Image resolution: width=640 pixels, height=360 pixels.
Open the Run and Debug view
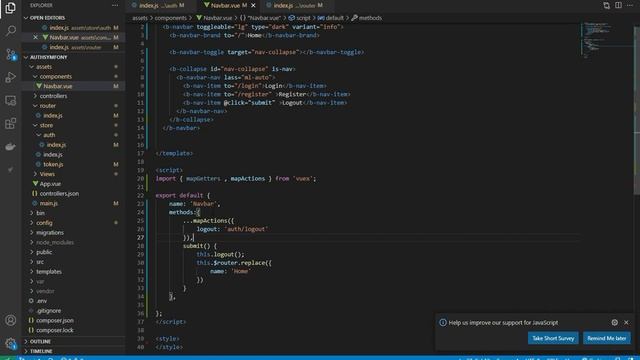pyautogui.click(x=10, y=77)
